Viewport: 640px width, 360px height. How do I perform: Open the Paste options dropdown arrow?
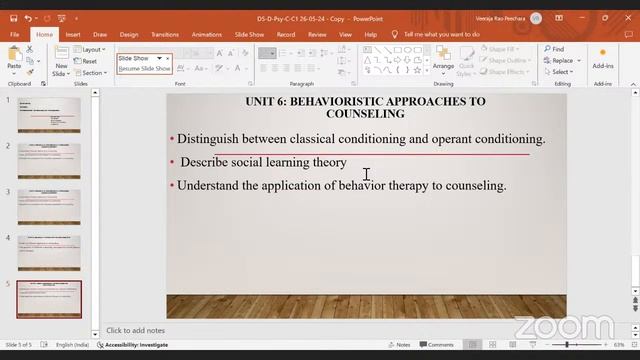pos(14,73)
